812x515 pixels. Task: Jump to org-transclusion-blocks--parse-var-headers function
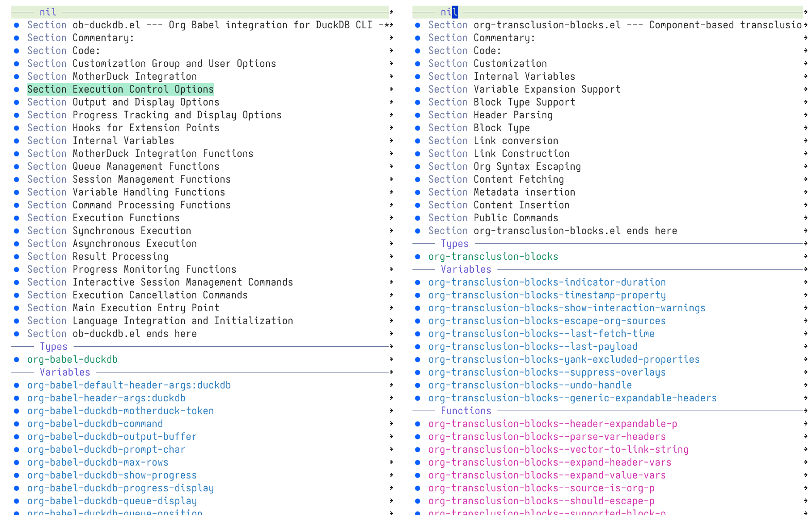point(547,436)
